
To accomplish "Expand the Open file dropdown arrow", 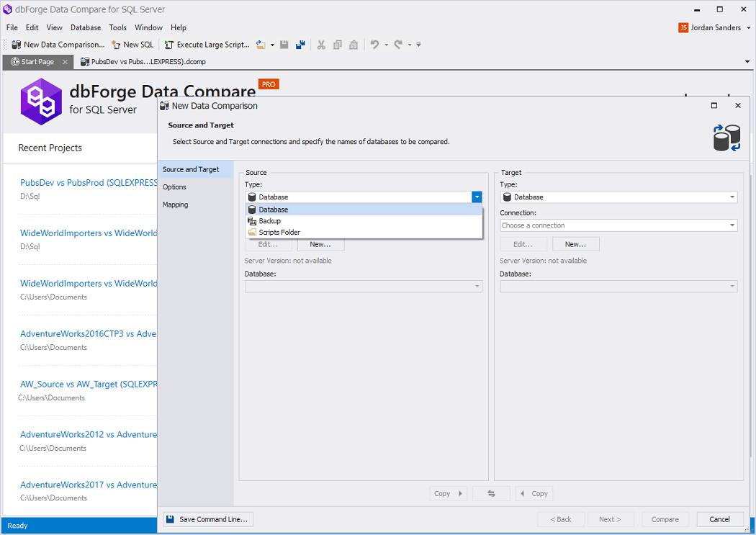I will point(272,45).
